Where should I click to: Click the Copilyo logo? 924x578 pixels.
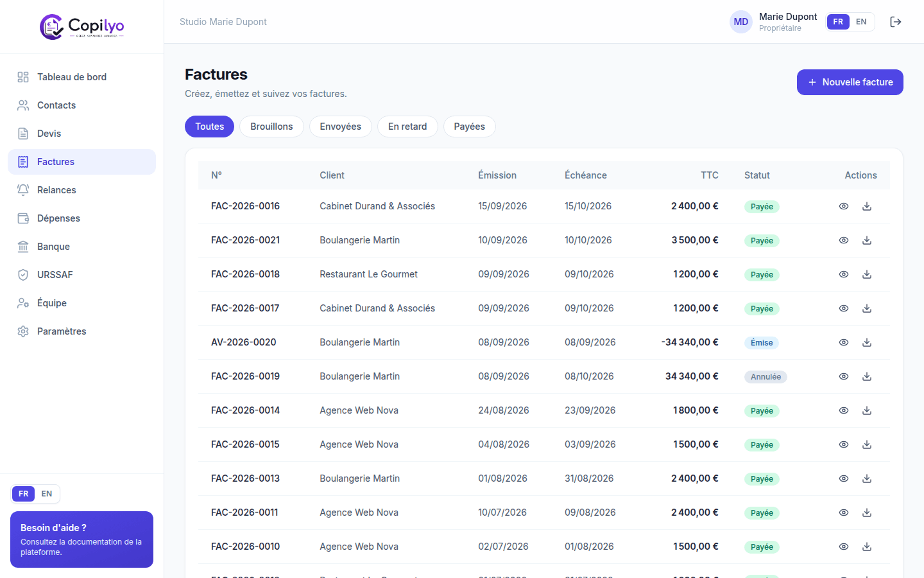[81, 26]
